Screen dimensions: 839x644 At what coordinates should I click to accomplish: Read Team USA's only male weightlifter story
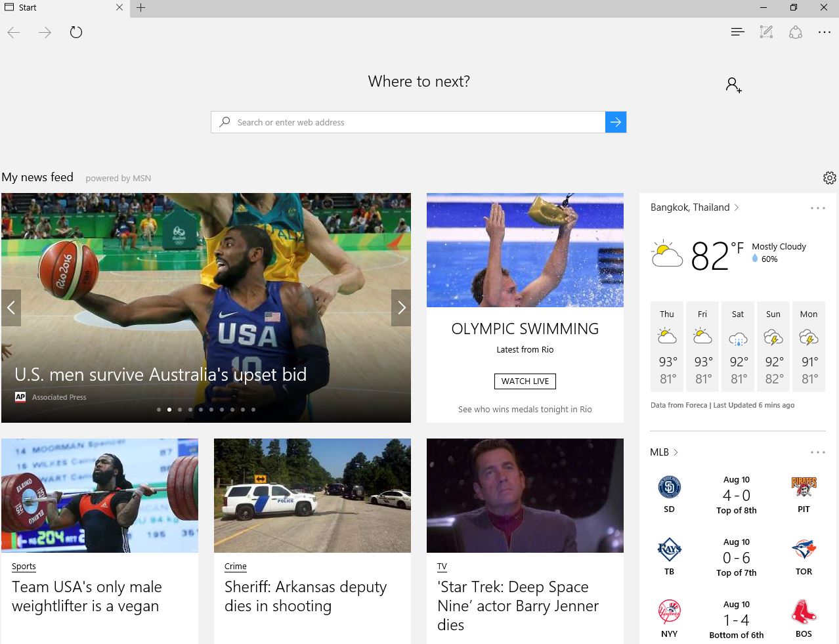coord(87,596)
